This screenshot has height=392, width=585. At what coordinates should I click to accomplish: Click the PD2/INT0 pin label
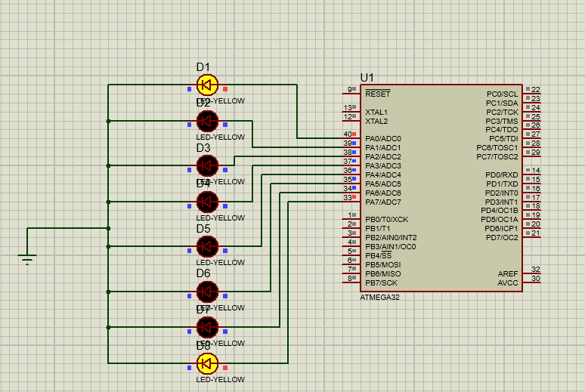501,193
